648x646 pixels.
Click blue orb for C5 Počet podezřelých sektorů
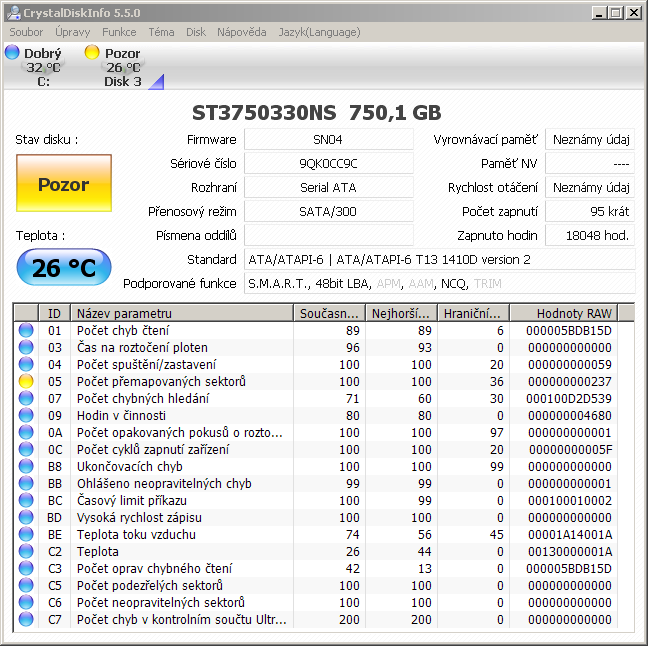tap(26, 585)
